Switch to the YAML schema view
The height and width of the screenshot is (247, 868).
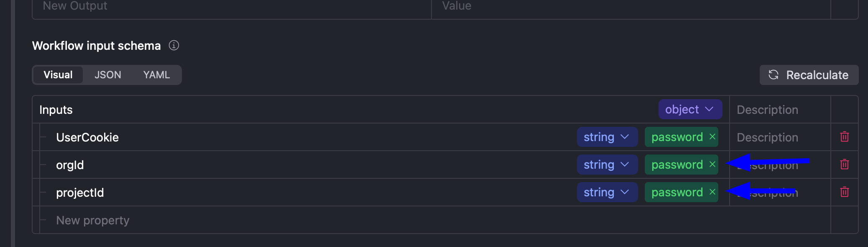[156, 75]
